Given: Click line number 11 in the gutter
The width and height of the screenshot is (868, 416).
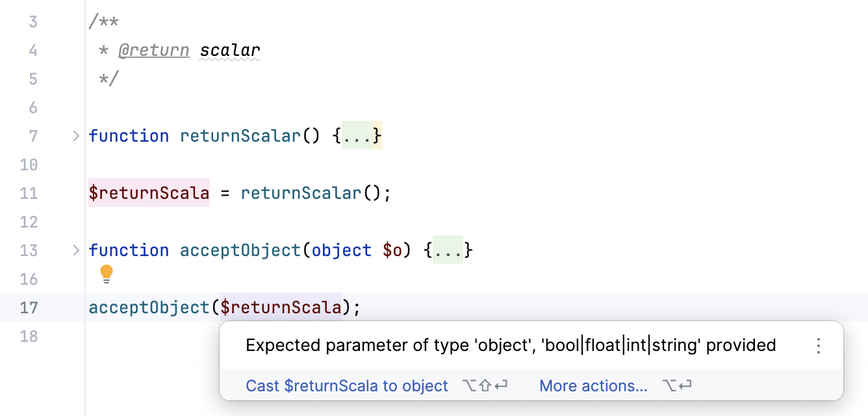Looking at the screenshot, I should point(29,193).
